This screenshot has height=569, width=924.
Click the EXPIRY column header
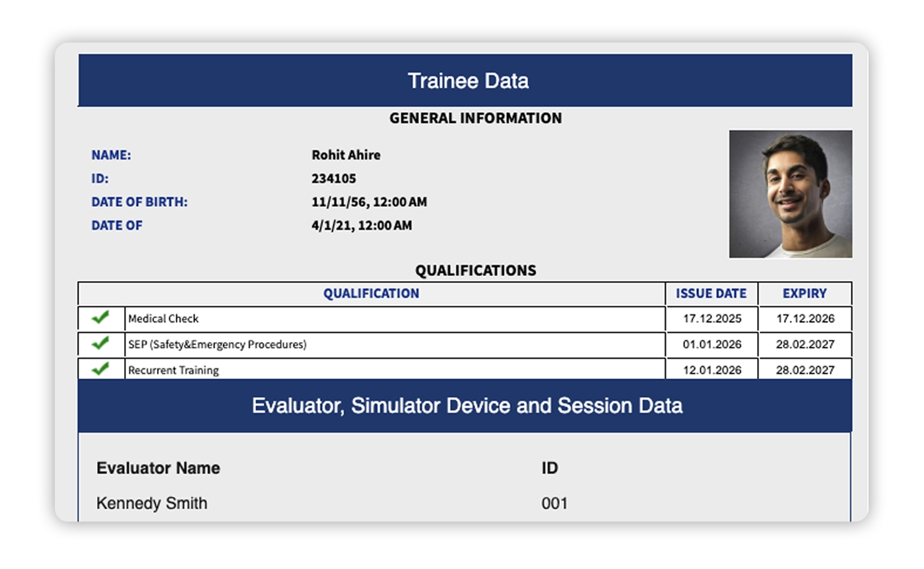click(x=805, y=294)
